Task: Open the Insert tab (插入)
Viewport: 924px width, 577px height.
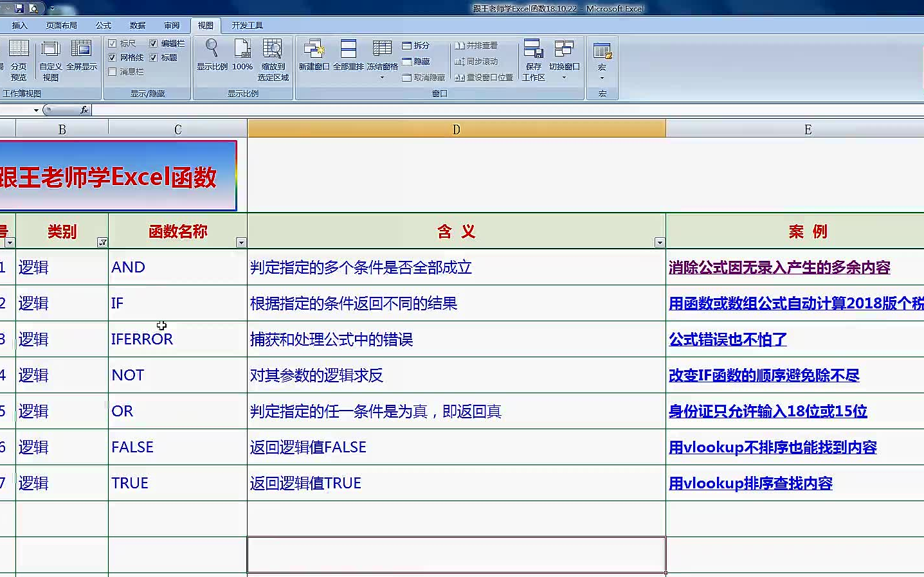Action: tap(20, 26)
